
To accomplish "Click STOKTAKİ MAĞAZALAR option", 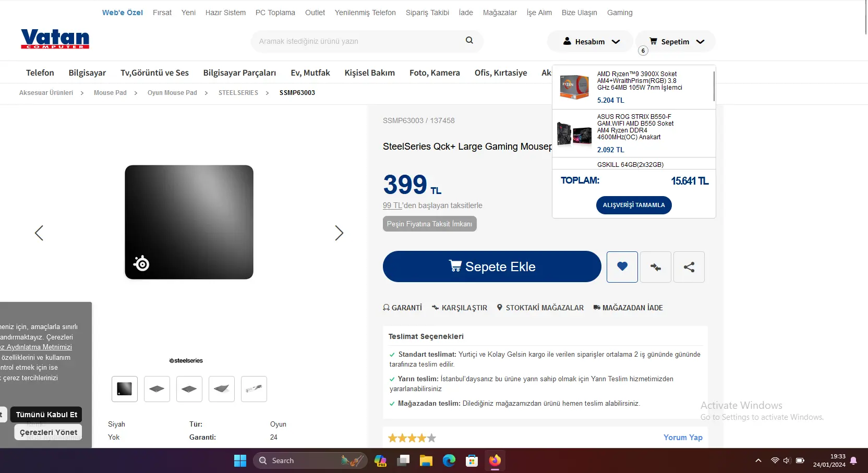I will tap(540, 308).
